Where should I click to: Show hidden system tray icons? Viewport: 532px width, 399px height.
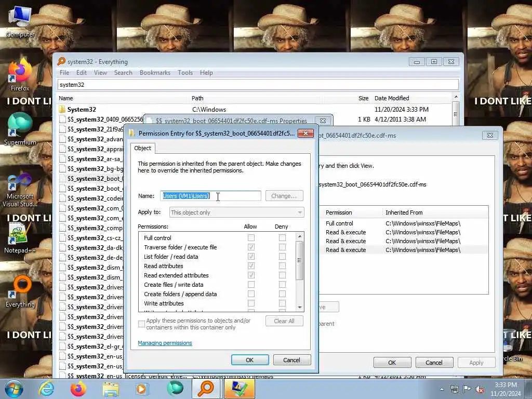[442, 389]
